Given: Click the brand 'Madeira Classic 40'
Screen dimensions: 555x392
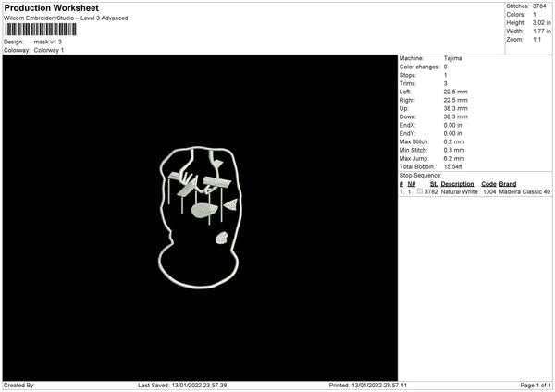Looking at the screenshot, I should coord(524,191).
